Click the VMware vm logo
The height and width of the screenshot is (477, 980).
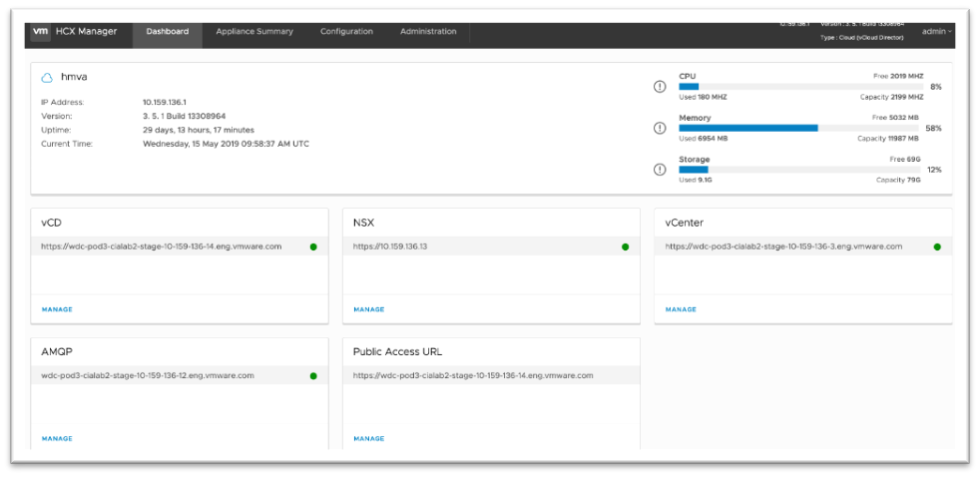(x=41, y=32)
